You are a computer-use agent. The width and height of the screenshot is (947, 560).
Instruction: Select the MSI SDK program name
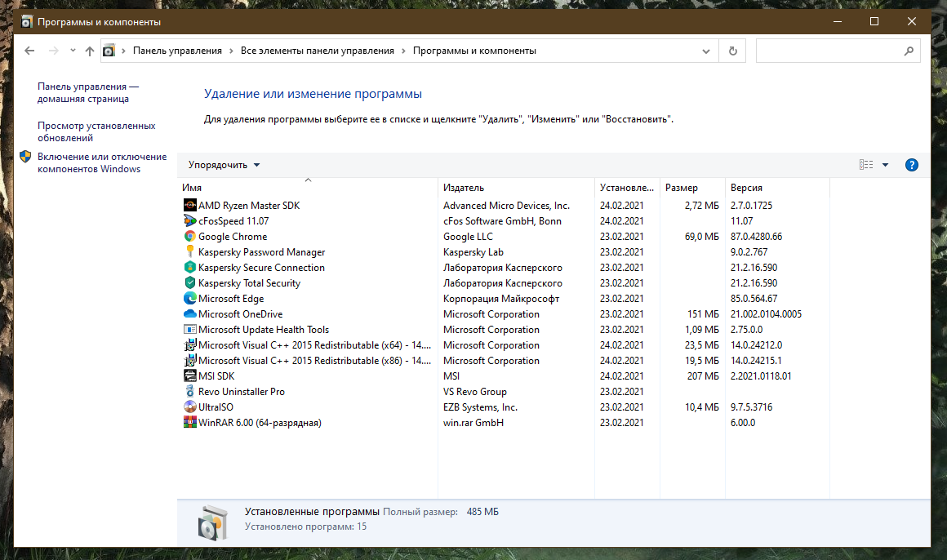click(x=216, y=376)
